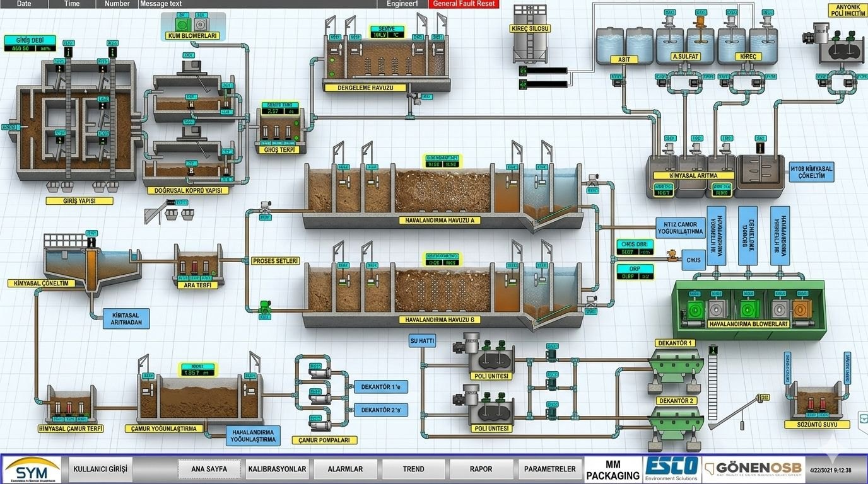Image resolution: width=868 pixels, height=484 pixels.
Task: Click the SU HATTI label box
Action: [x=423, y=341]
